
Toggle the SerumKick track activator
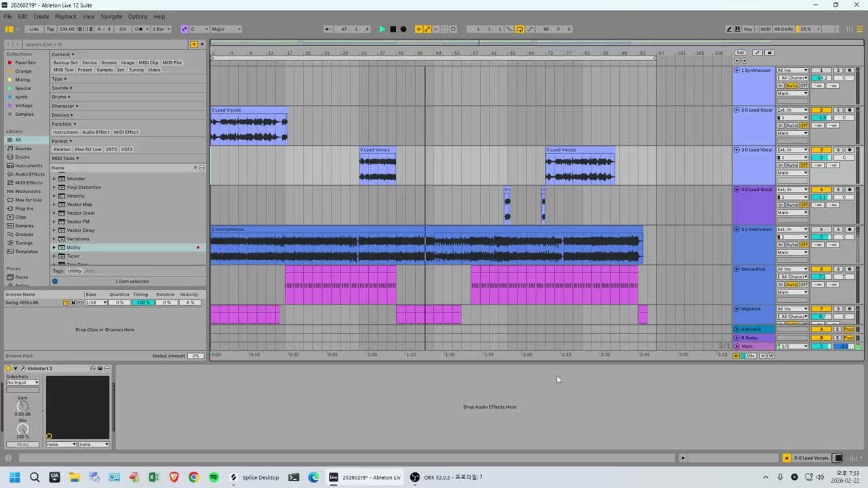pyautogui.click(x=821, y=269)
